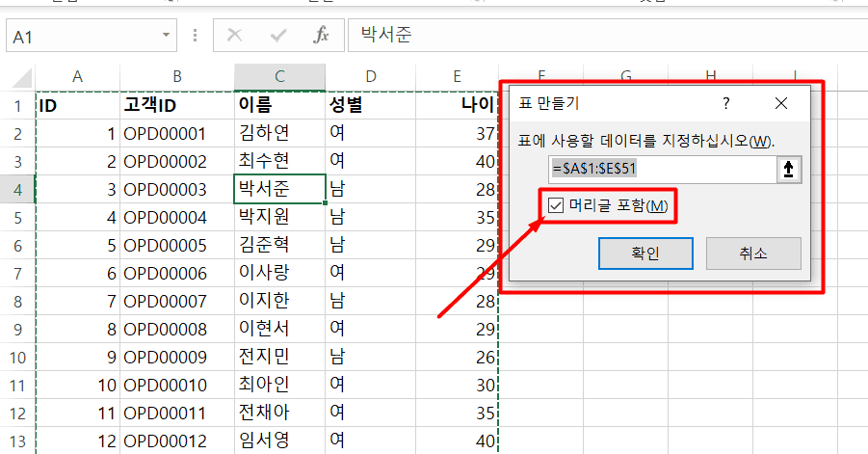Click the formula bar confirm checkmark icon
This screenshot has width=868, height=454.
click(x=277, y=36)
